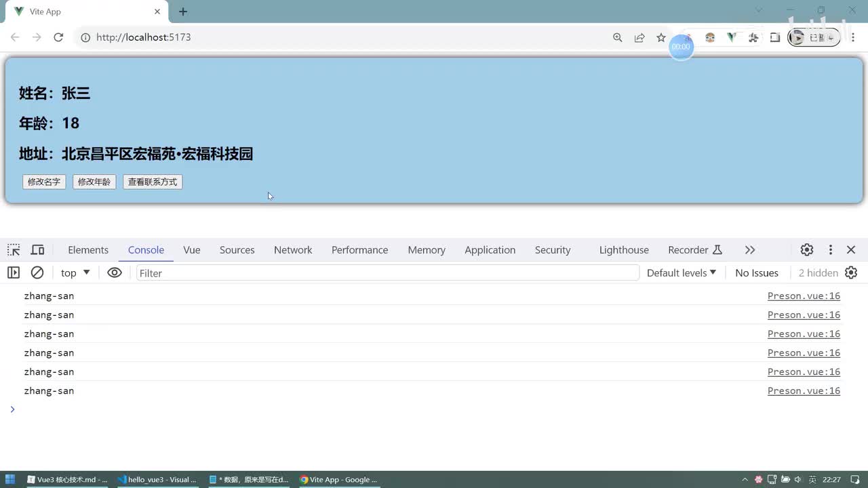Screen dimensions: 868x488
Task: Click the 2 hidden messages label
Action: click(x=818, y=272)
